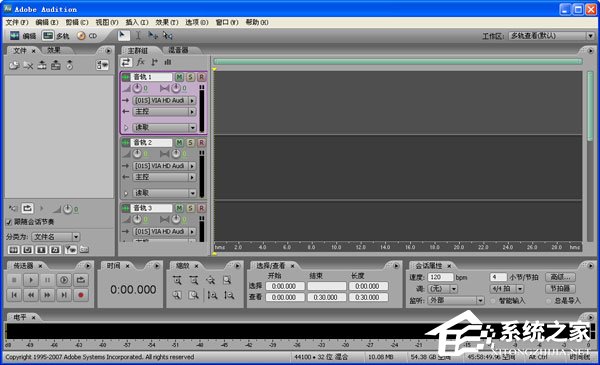
Task: Open the 监听 外部 monitoring dropdown
Action: [x=456, y=301]
